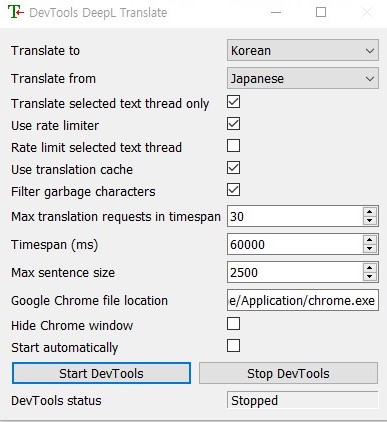
Task: Decrease Max translation requests with down arrow
Action: (370, 221)
